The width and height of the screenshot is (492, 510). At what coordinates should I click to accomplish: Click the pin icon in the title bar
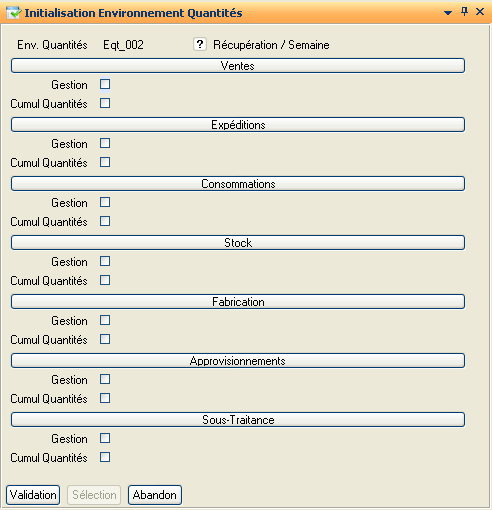(x=464, y=12)
